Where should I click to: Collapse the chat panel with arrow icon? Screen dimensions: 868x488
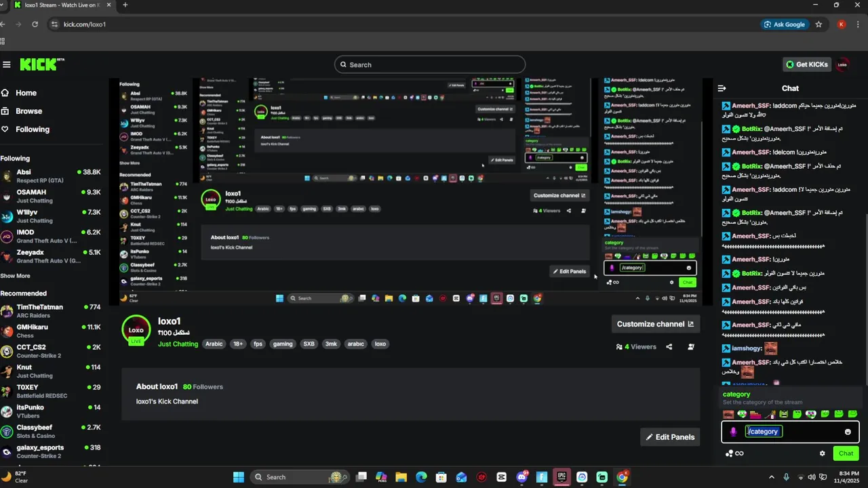[x=722, y=88]
